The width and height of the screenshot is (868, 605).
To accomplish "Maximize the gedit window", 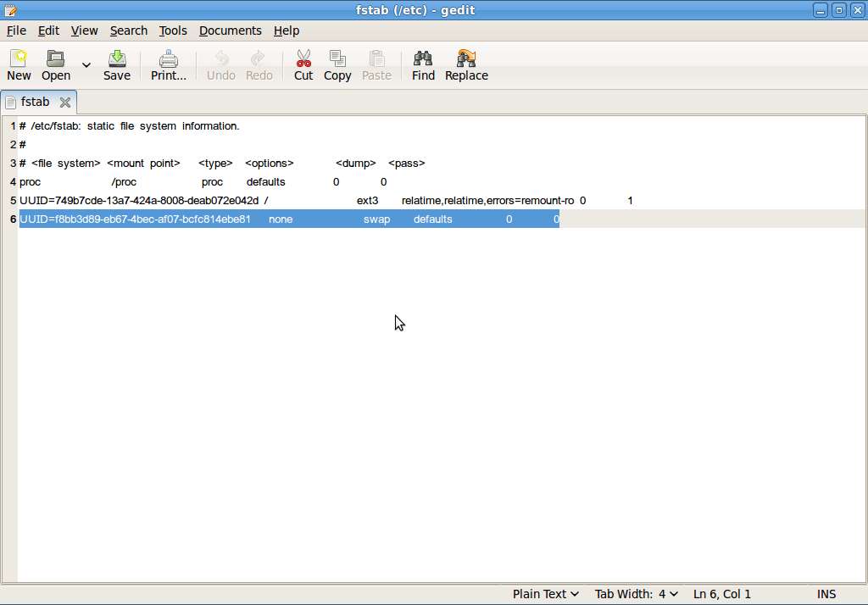I will (838, 10).
